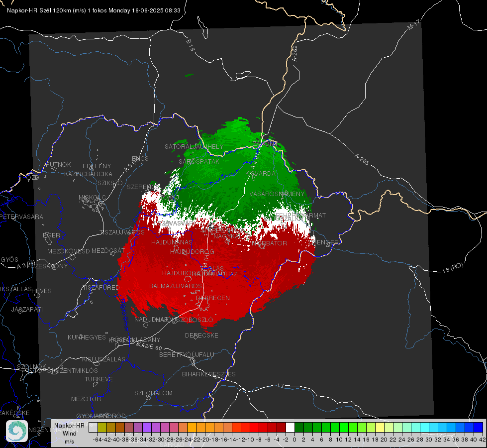The width and height of the screenshot is (487, 448).
Task: Click the MEZŐCSÁT city label
Action: [x=108, y=250]
